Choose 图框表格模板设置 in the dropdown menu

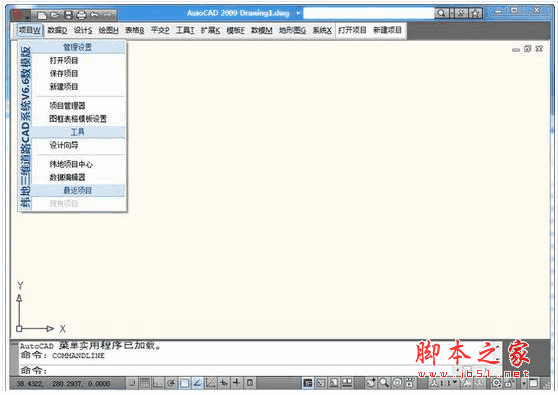[x=78, y=119]
